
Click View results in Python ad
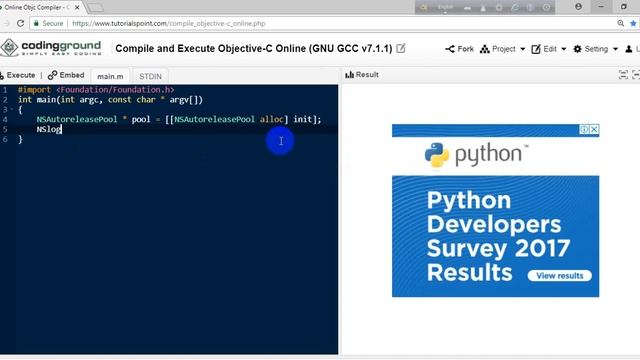[x=559, y=276]
